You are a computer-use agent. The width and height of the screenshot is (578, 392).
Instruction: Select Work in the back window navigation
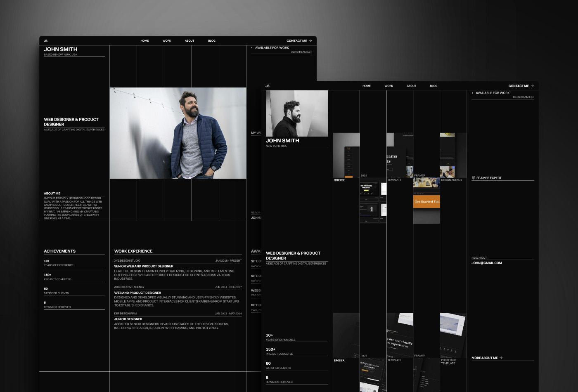[x=167, y=41]
